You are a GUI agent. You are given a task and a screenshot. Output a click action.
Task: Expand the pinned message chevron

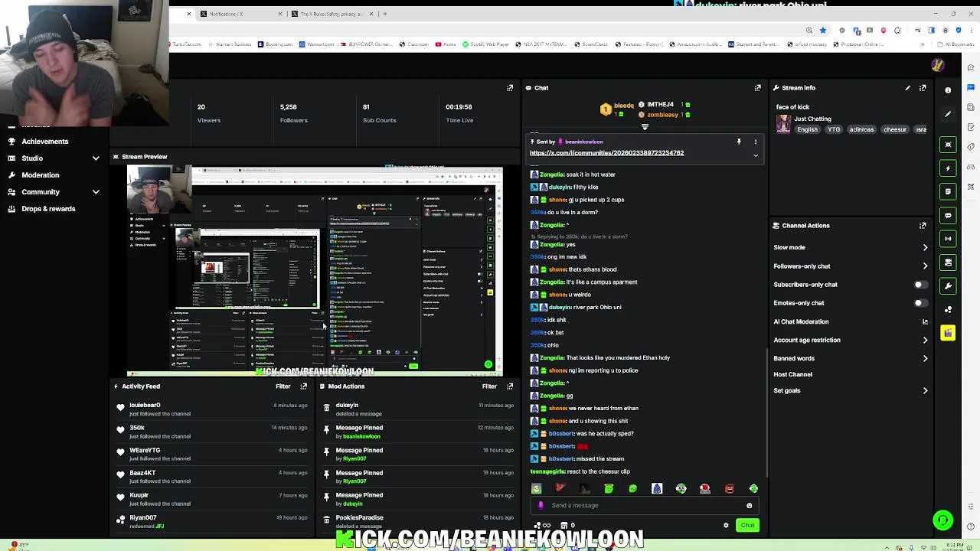(756, 155)
